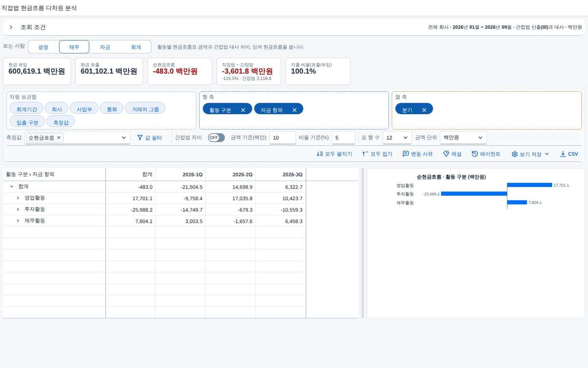This screenshot has height=368, width=588.
Task: Click the 합계 column header
Action: [131, 174]
